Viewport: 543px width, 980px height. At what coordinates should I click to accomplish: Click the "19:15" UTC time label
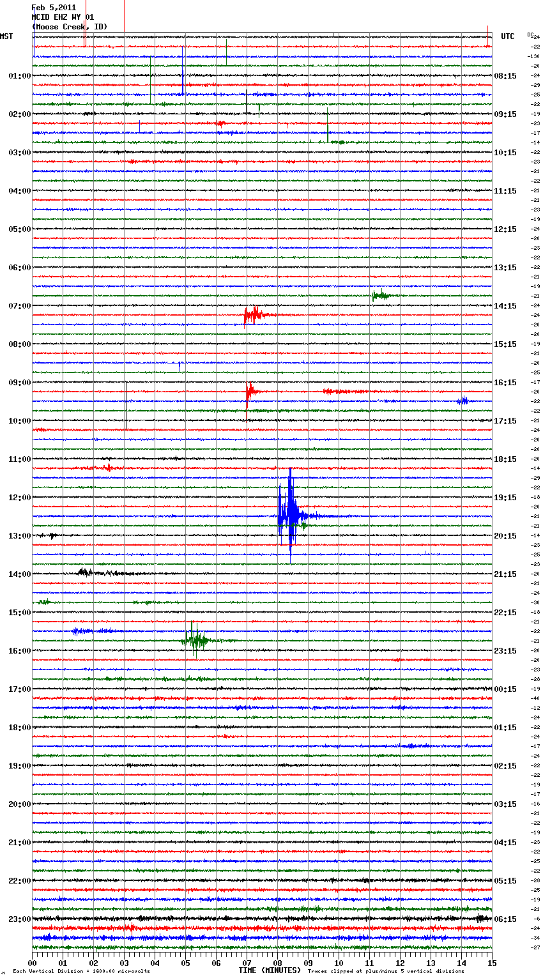[505, 498]
